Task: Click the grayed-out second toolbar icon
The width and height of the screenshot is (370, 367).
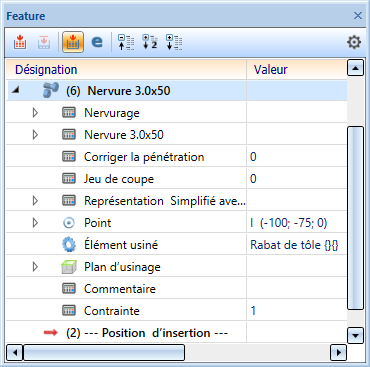Action: [x=44, y=42]
